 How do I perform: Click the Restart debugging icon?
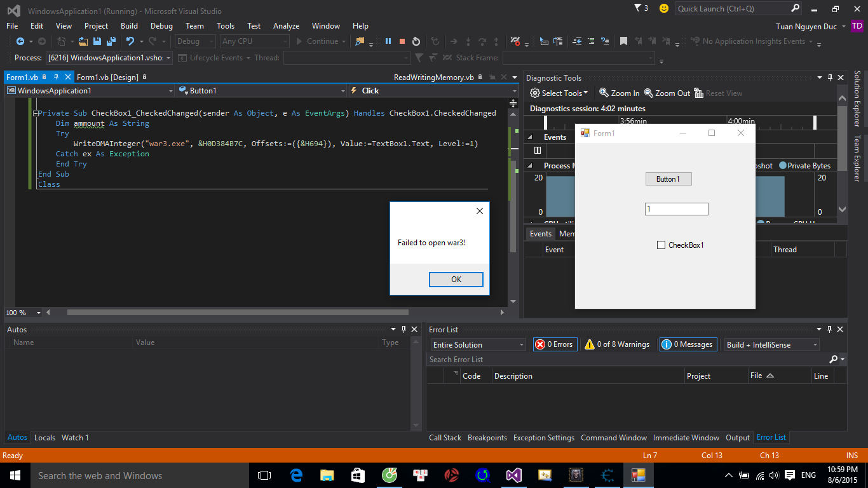[x=416, y=41]
